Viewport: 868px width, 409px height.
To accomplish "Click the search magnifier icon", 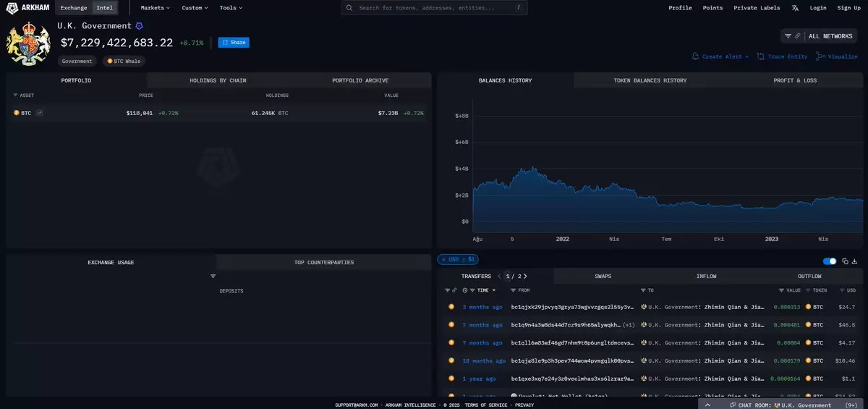I will [350, 8].
